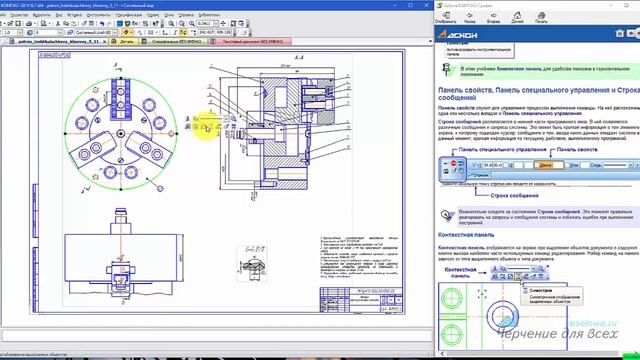Select the Zoom window magnifier tool
This screenshot has height=360, width=640.
tap(171, 23)
